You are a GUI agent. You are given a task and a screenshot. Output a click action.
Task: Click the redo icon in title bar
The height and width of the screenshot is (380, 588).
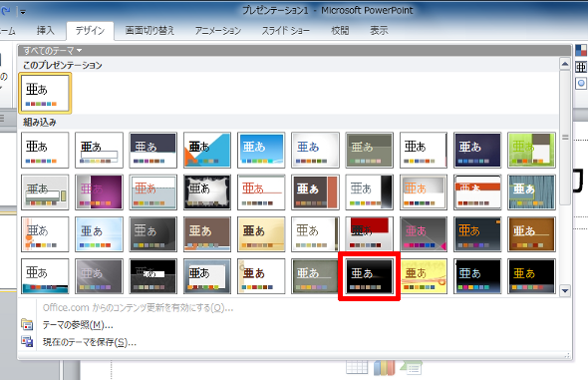[x=5, y=11]
